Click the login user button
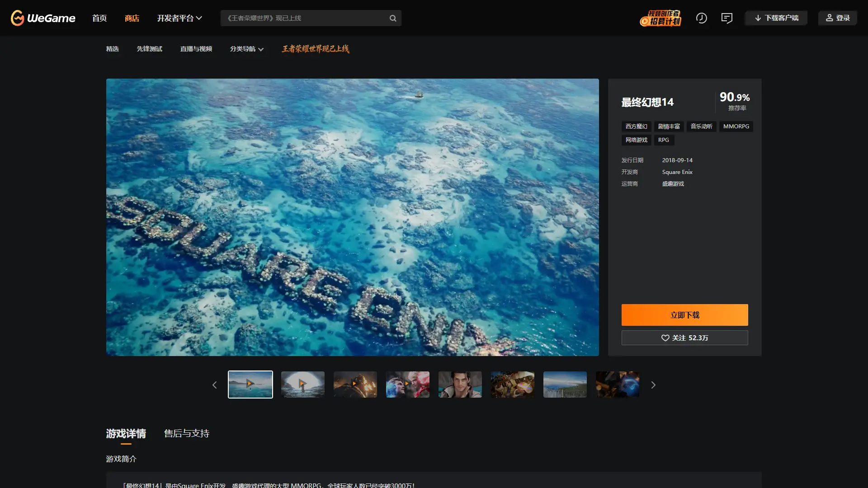The width and height of the screenshot is (868, 488). [837, 18]
